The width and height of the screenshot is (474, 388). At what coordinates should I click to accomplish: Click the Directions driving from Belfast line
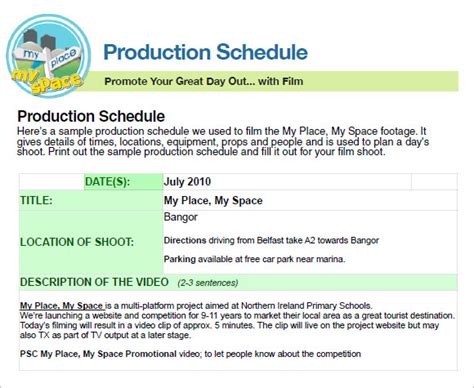pyautogui.click(x=271, y=240)
